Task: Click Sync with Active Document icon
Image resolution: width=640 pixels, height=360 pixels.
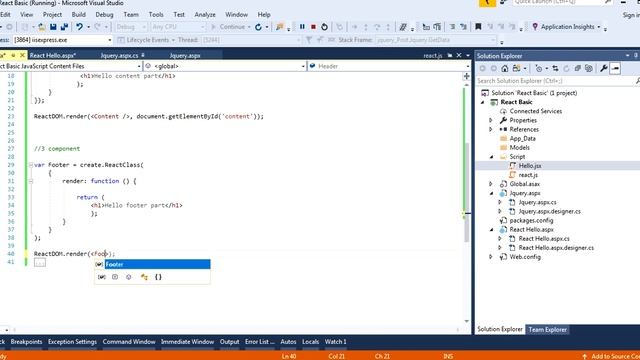Action: pyautogui.click(x=555, y=69)
